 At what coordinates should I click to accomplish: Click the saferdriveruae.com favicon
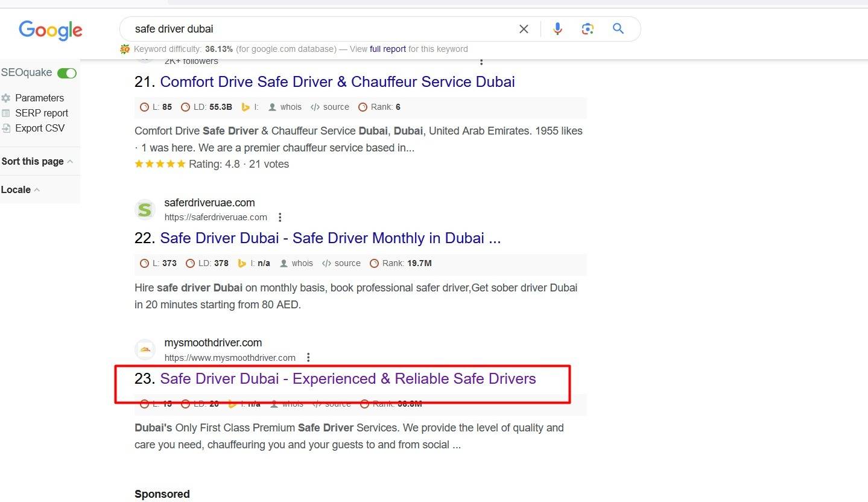[x=145, y=209]
